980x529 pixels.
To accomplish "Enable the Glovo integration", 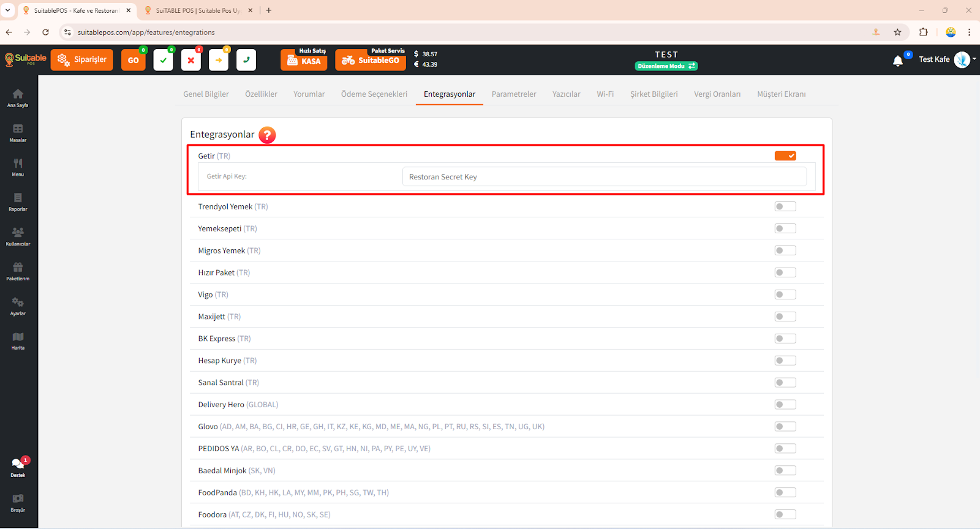I will click(x=785, y=427).
